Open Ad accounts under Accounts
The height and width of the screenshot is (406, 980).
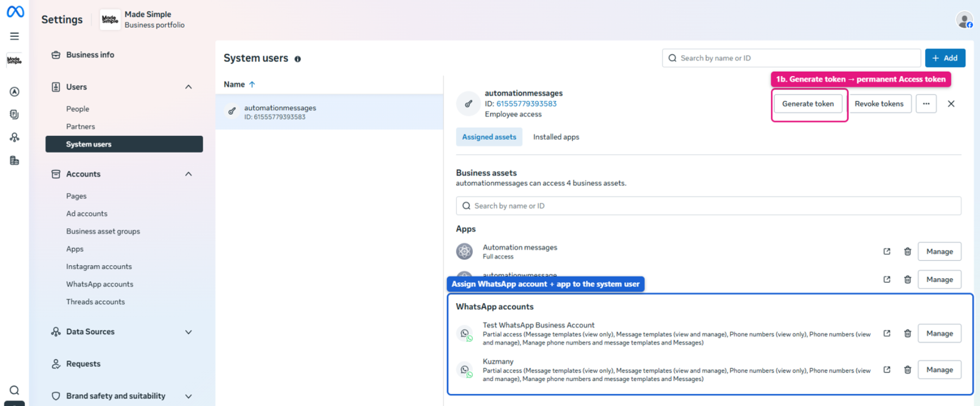[87, 214]
